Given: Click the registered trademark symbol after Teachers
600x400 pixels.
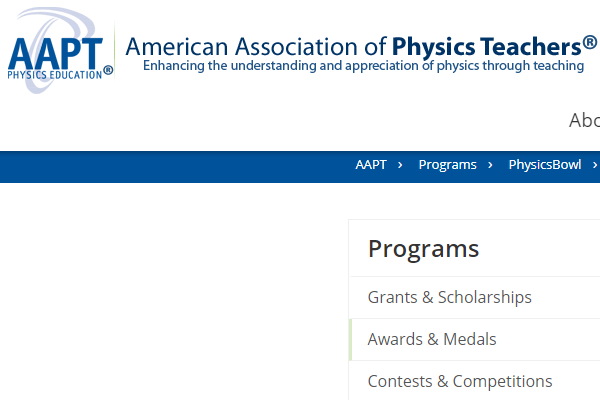Looking at the screenshot, I should (x=590, y=42).
